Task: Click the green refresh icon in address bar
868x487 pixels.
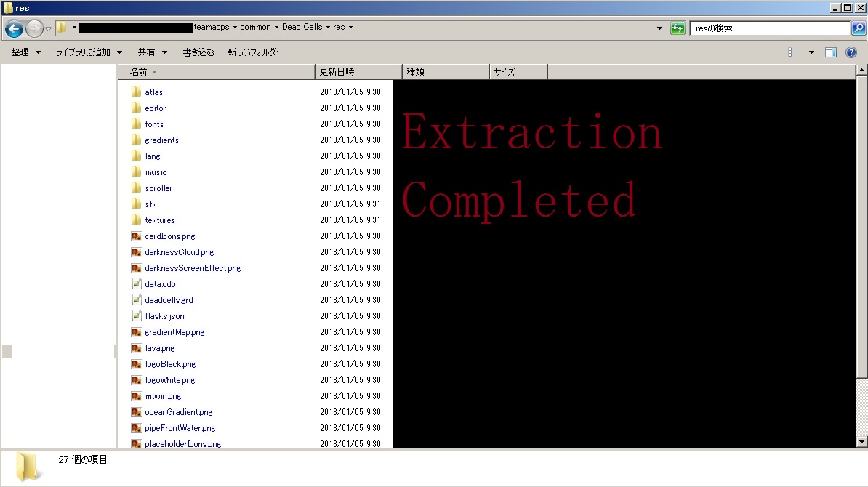Action: point(678,28)
